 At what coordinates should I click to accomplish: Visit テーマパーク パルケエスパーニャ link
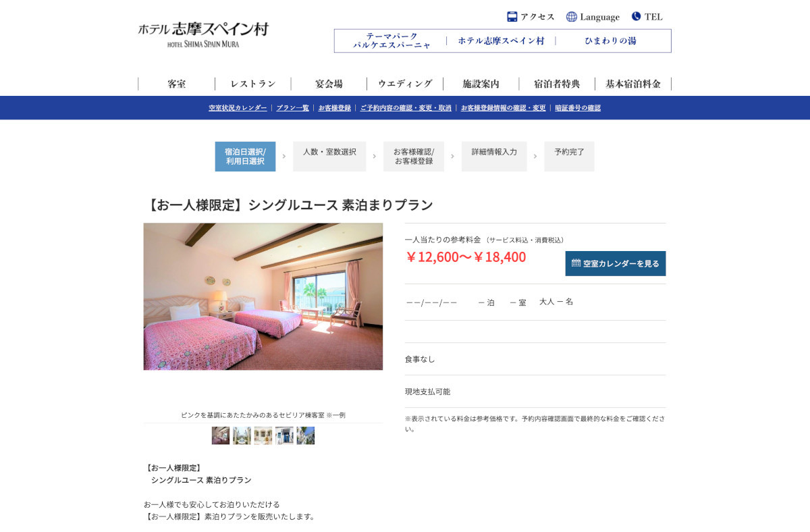point(391,41)
